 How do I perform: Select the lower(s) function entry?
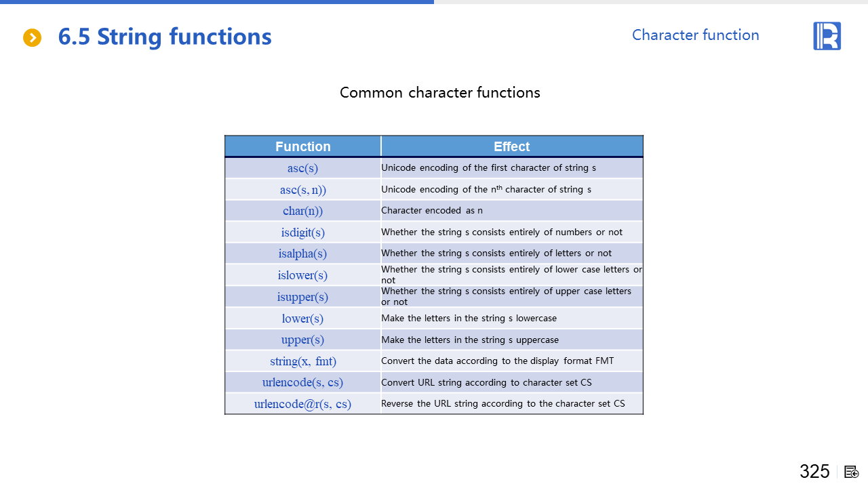[x=302, y=319]
